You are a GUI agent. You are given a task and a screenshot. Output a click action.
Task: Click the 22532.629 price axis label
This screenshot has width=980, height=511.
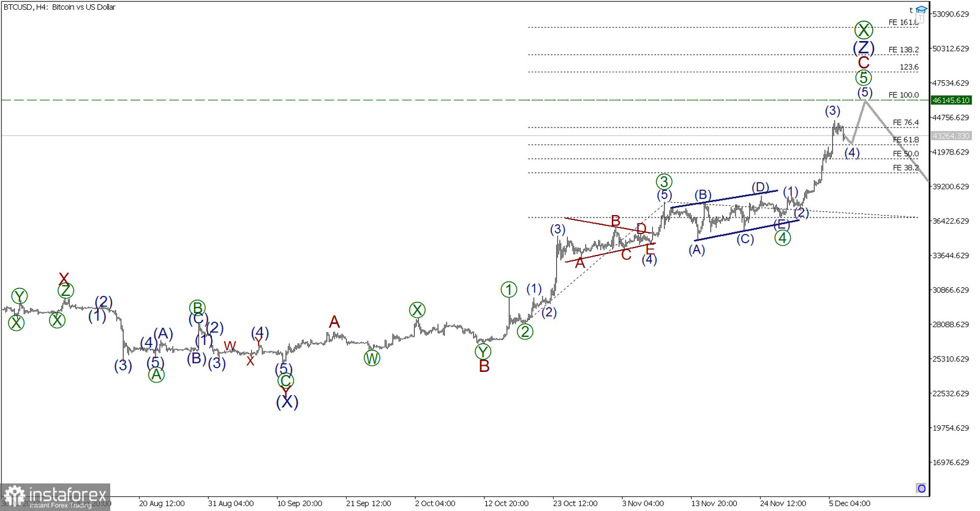tap(951, 393)
